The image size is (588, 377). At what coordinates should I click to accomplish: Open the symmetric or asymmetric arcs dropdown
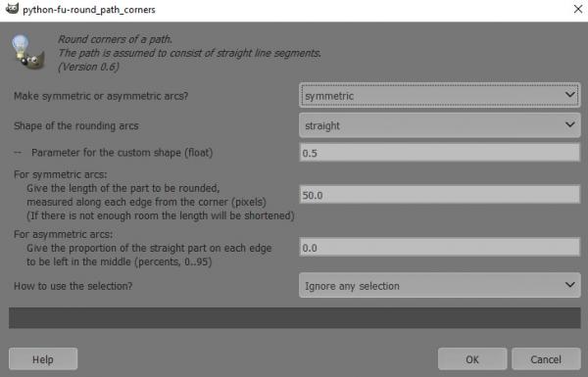[439, 96]
